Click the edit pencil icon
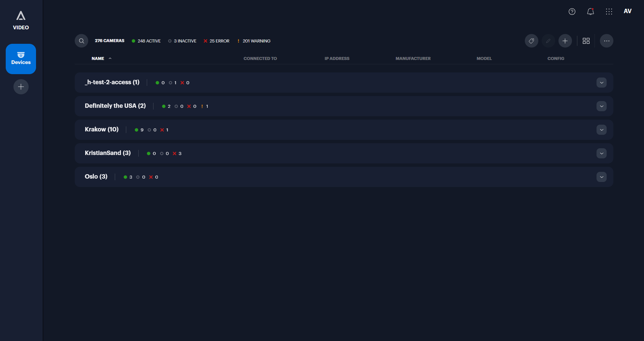The width and height of the screenshot is (644, 341). [548, 41]
